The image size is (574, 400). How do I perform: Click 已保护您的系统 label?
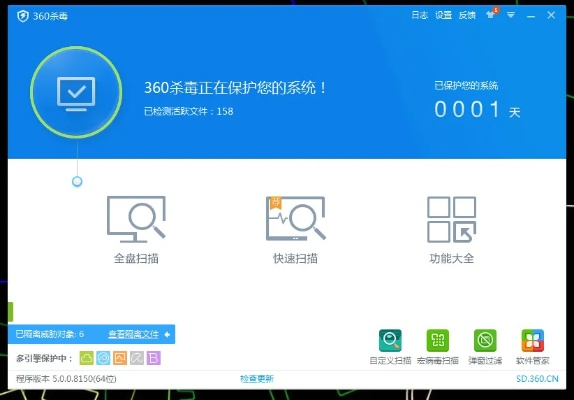tap(466, 86)
